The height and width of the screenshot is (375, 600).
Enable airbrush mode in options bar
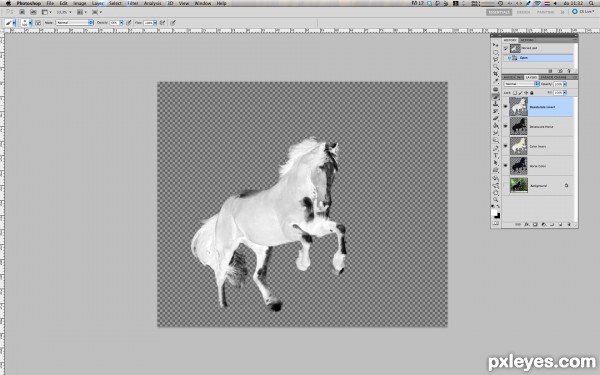click(x=162, y=23)
